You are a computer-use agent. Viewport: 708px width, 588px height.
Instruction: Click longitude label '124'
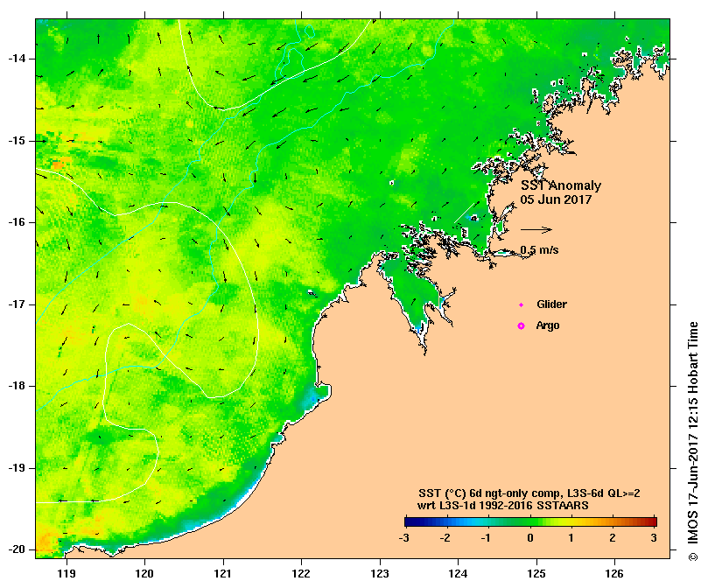click(x=458, y=573)
